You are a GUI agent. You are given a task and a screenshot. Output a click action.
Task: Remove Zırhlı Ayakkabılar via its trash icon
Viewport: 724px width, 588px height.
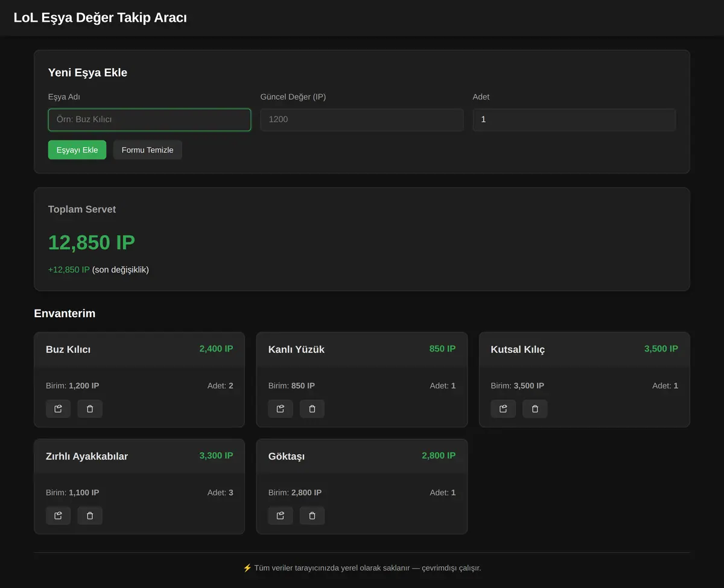click(x=90, y=516)
